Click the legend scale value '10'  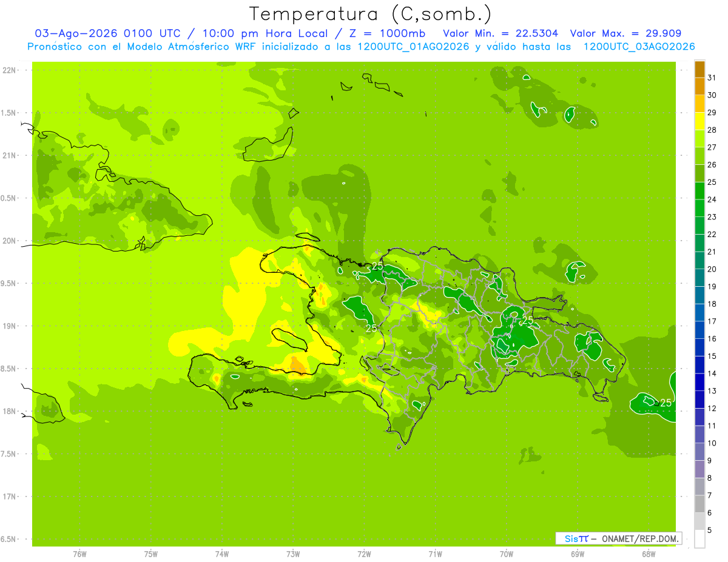pyautogui.click(x=712, y=443)
